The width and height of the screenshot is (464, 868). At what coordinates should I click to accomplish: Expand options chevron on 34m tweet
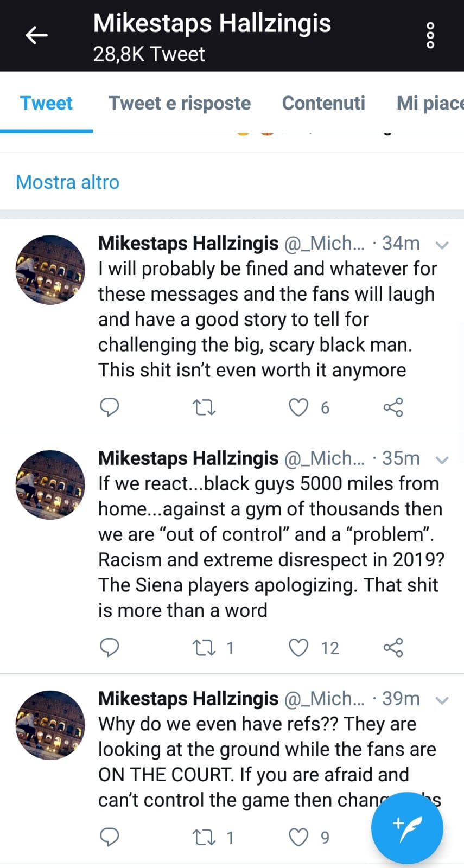coord(442,245)
